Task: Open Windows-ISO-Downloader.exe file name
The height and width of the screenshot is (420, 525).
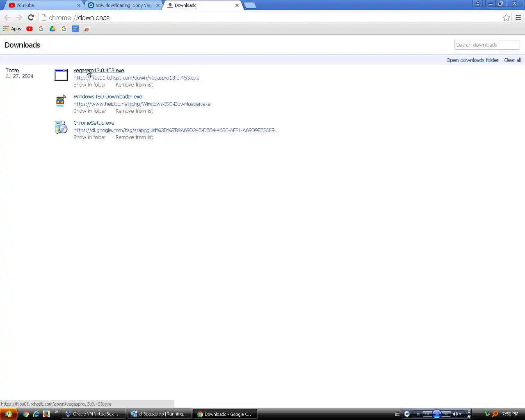Action: click(107, 96)
